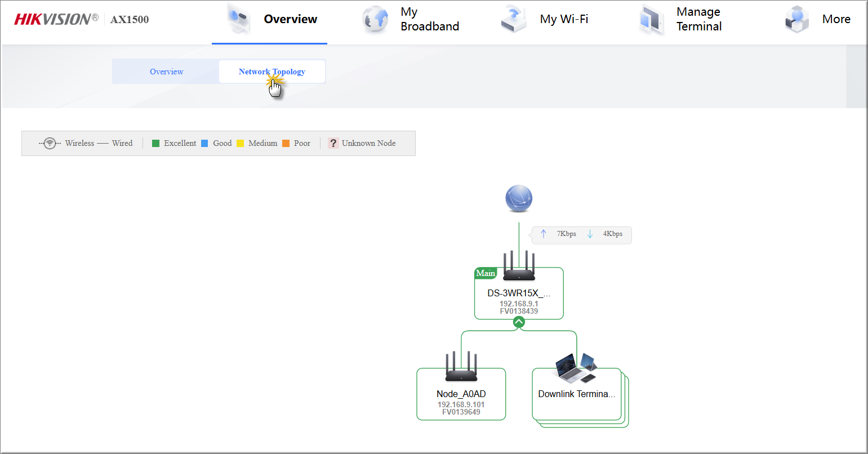Collapse the main router child nodes

[519, 322]
